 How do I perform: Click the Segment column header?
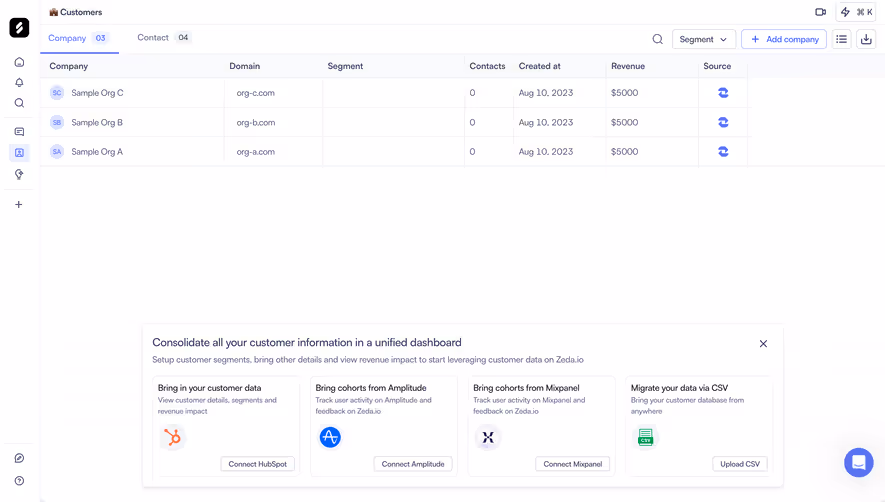coord(345,66)
